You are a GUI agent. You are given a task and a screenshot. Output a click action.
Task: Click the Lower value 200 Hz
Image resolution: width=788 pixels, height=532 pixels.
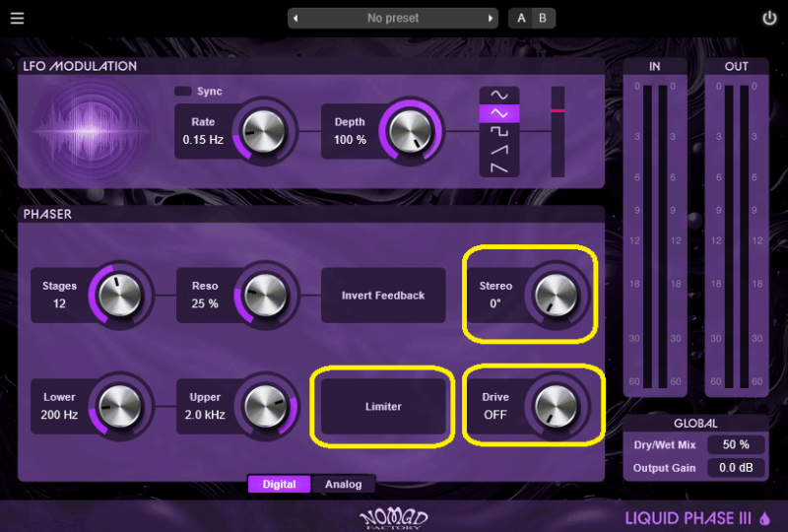tap(59, 415)
